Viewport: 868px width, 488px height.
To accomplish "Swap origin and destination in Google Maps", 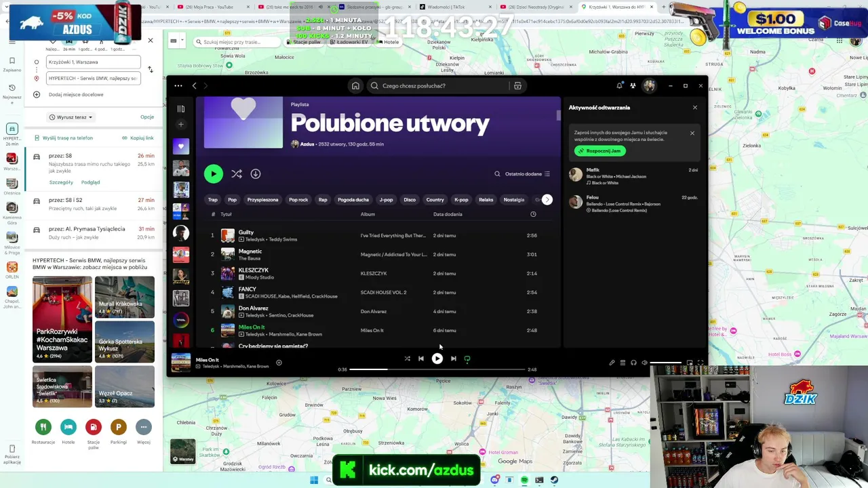I will (x=151, y=70).
